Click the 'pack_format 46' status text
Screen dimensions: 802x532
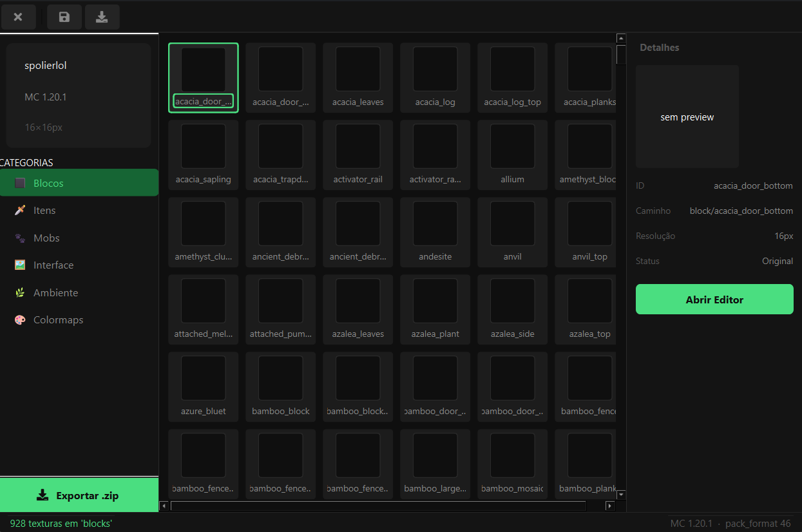click(x=758, y=523)
